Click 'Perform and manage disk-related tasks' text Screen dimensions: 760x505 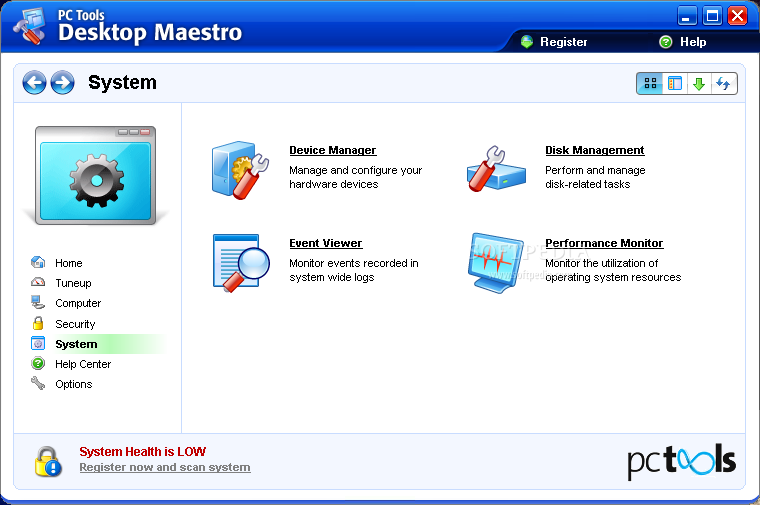[x=595, y=177]
